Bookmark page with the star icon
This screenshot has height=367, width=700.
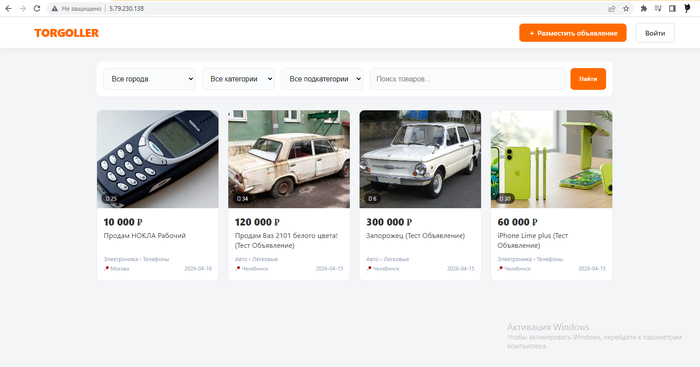626,8
